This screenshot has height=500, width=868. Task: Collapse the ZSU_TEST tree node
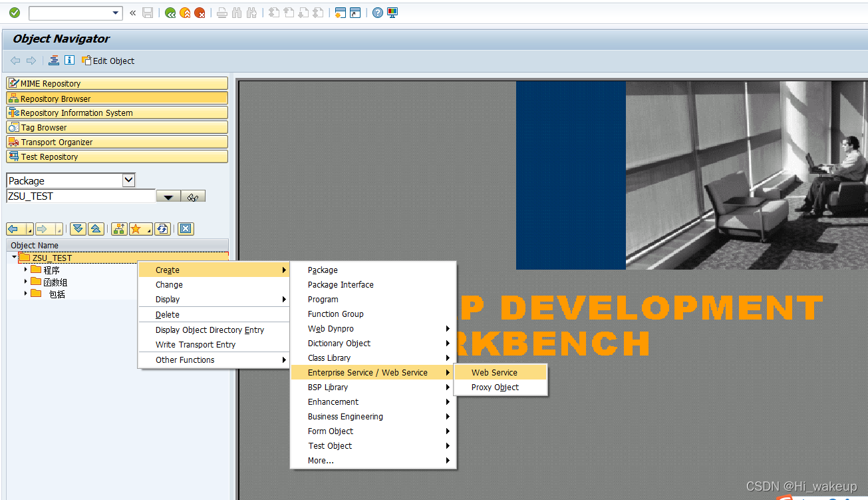[x=13, y=258]
